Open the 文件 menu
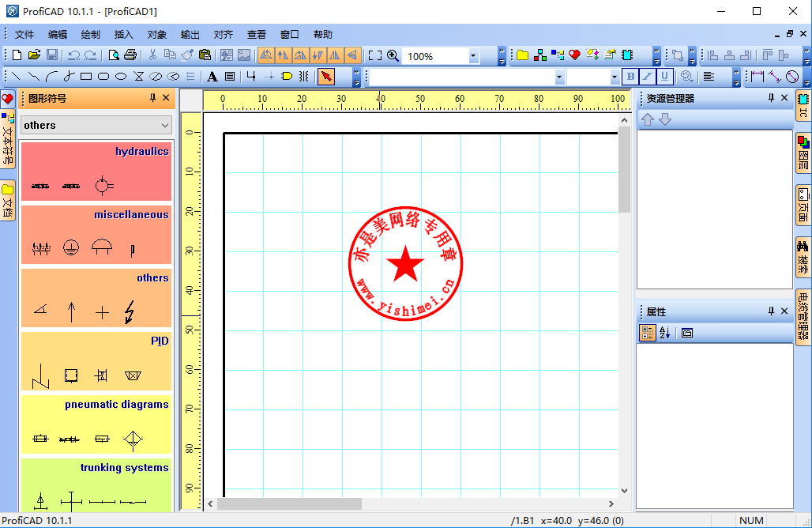The image size is (812, 528). 24,34
